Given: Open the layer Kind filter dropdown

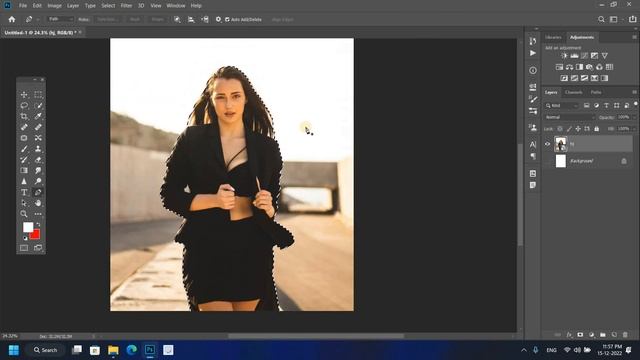Looking at the screenshot, I should pos(562,106).
